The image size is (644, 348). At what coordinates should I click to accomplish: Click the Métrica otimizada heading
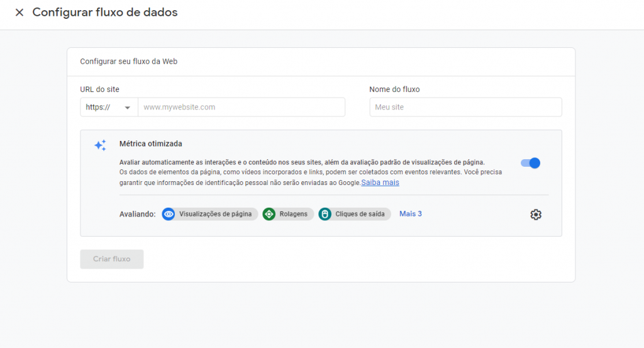150,144
